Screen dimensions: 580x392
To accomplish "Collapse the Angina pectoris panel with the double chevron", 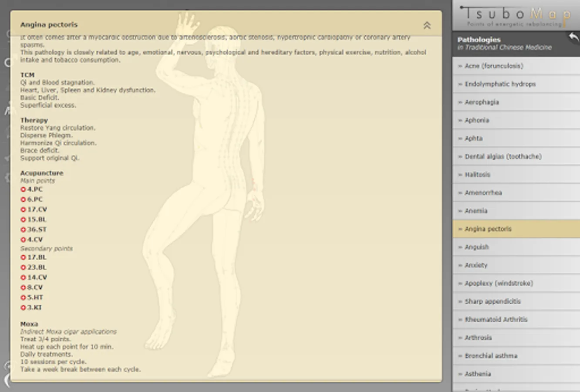I will pyautogui.click(x=427, y=25).
